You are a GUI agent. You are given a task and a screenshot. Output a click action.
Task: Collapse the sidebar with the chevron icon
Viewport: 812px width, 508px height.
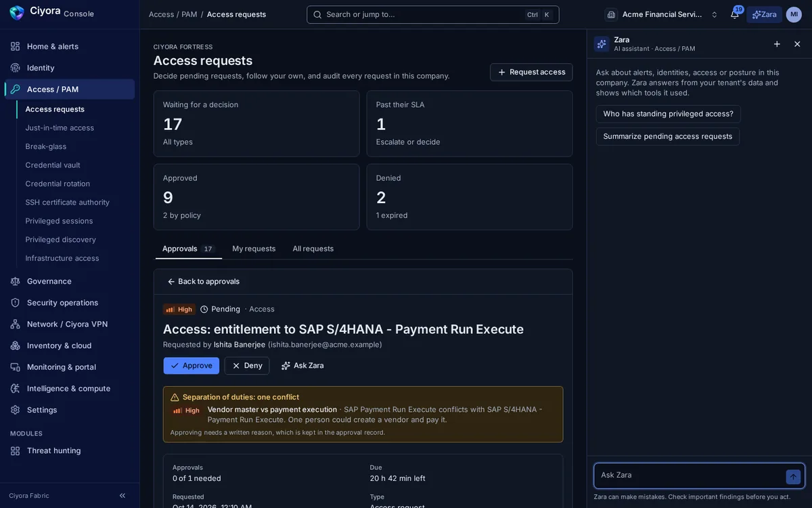(122, 496)
